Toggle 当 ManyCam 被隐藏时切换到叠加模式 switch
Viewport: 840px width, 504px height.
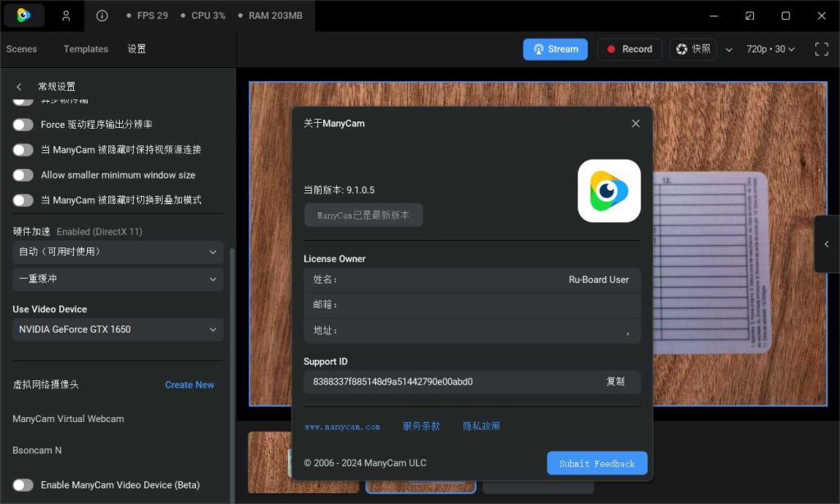tap(23, 200)
